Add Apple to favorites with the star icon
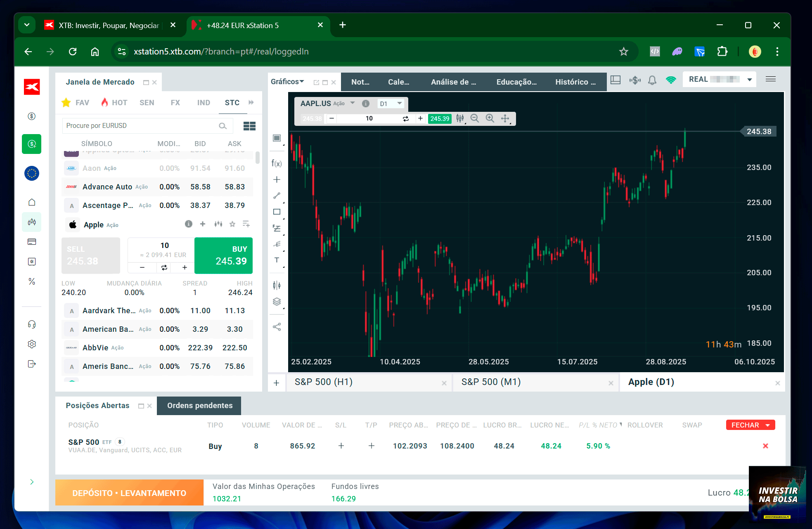 click(x=232, y=224)
